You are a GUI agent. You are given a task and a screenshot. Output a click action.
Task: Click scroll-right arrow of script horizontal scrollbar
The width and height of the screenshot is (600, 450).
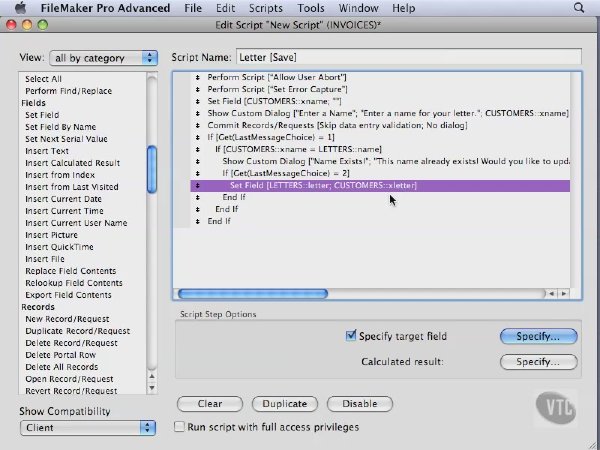click(564, 294)
